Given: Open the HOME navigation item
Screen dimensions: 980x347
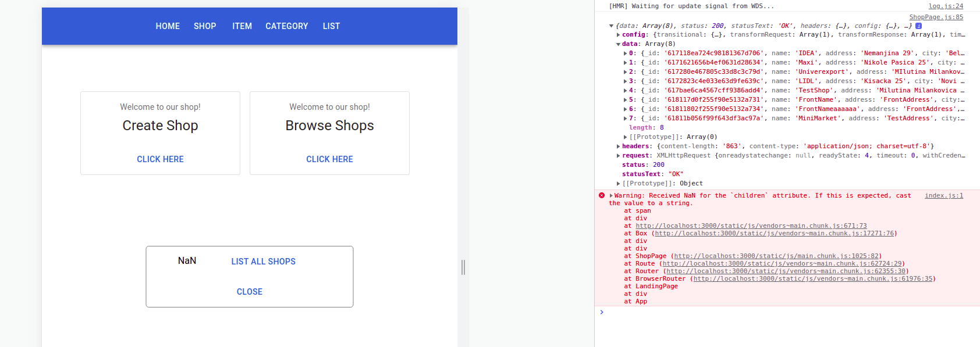Looking at the screenshot, I should coord(168,26).
